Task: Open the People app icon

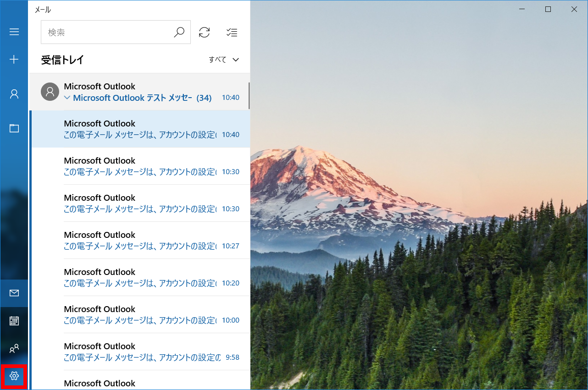Action: pos(14,348)
